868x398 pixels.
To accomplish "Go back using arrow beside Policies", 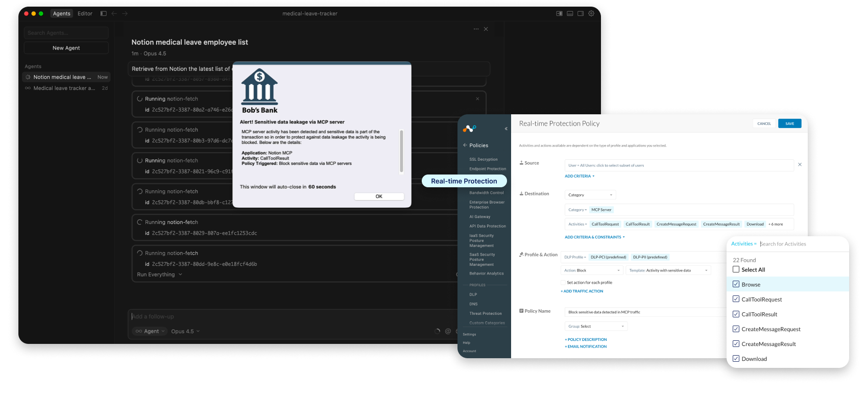I will pyautogui.click(x=465, y=145).
